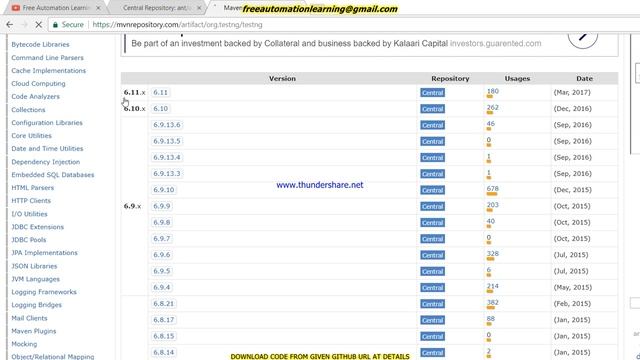Open Mocking category
Screen dimensions: 640x360
pyautogui.click(x=24, y=344)
